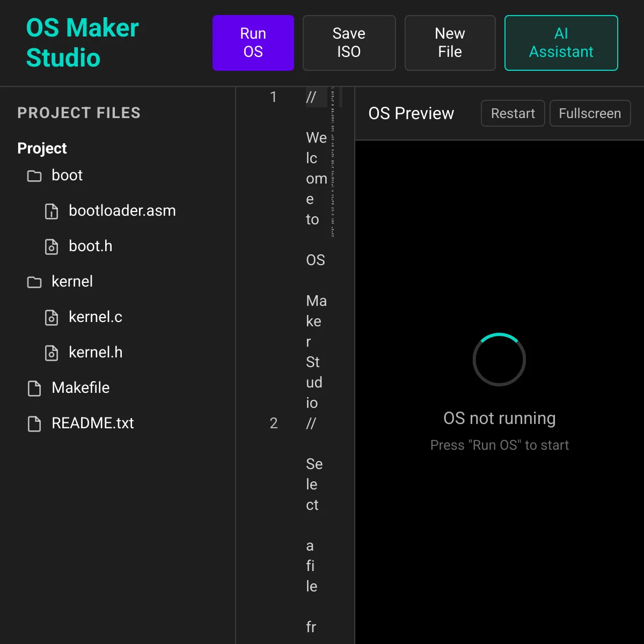
Task: Create a file using New File
Action: coord(450,43)
